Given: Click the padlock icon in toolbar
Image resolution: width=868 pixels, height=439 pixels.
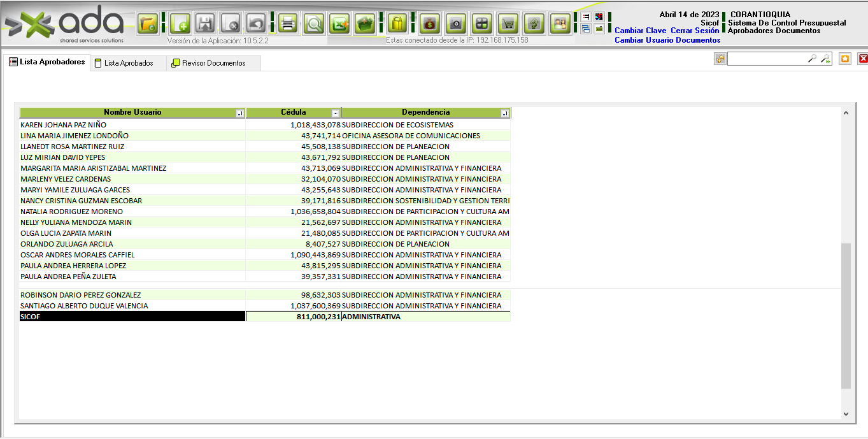Looking at the screenshot, I should coord(397,24).
